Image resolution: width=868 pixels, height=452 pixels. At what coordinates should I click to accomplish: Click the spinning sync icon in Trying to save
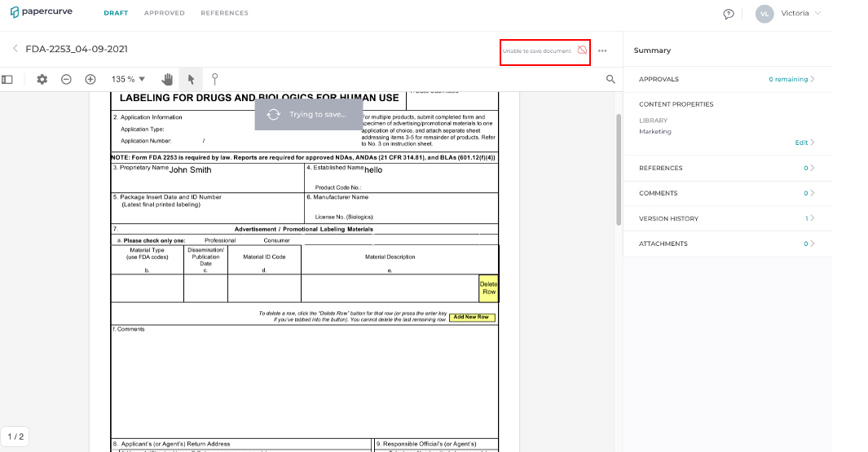[x=274, y=115]
